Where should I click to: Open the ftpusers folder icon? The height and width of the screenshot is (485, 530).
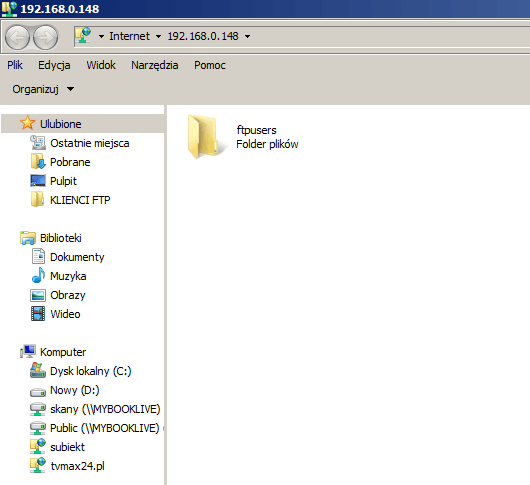pos(203,137)
